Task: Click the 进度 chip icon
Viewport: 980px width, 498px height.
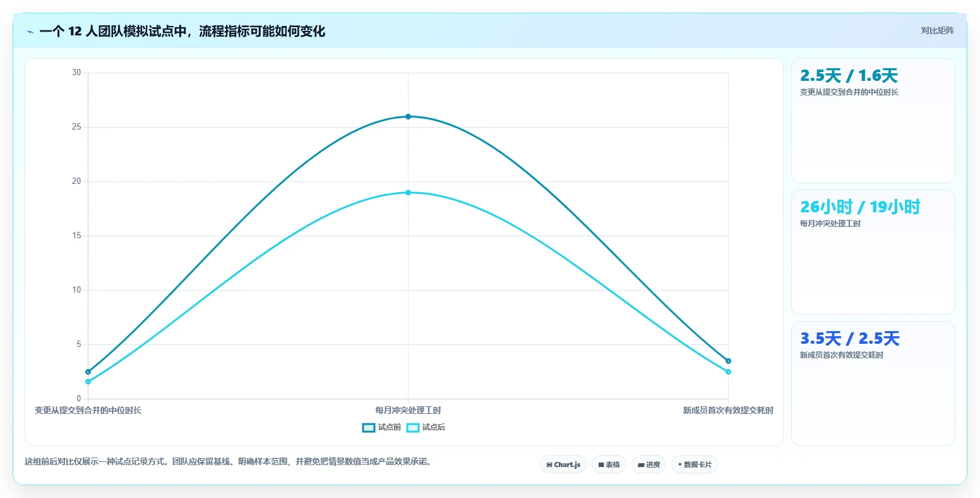Action: (641, 465)
